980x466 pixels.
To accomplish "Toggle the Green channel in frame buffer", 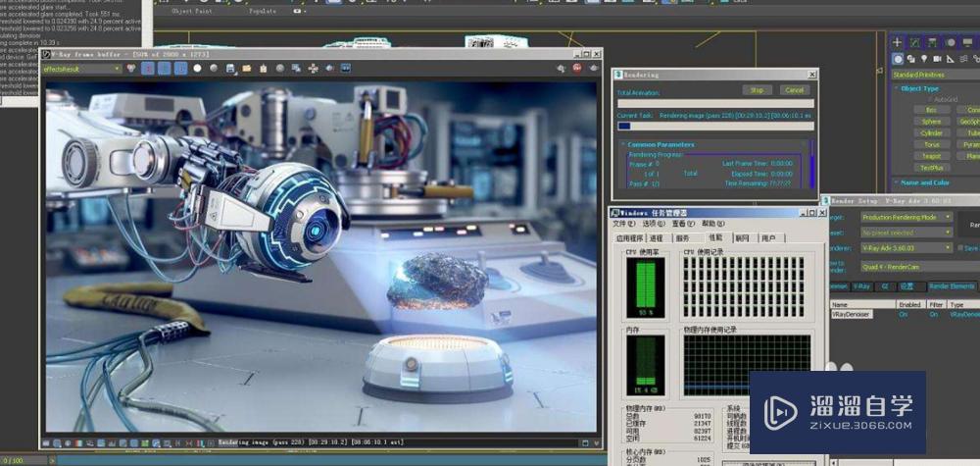I will point(164,68).
